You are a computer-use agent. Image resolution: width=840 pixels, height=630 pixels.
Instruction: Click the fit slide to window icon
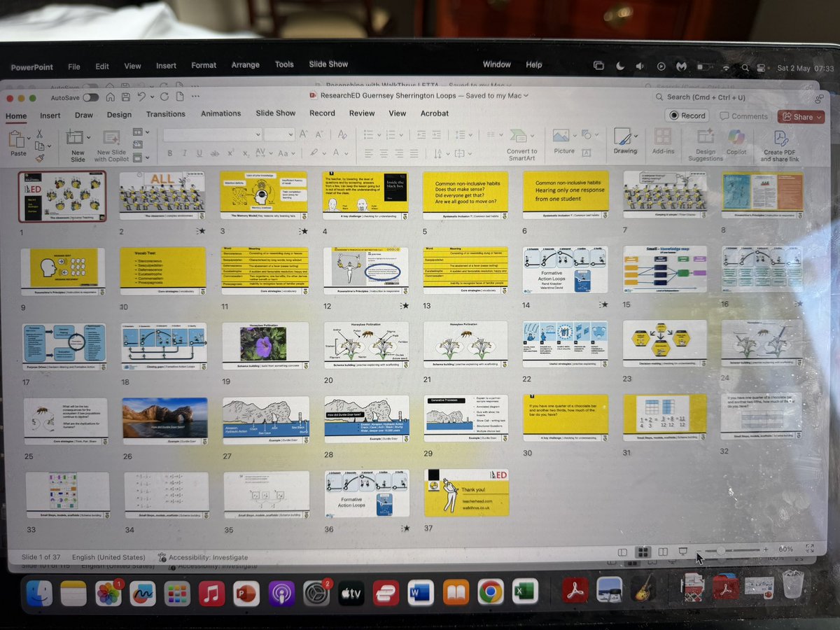[809, 549]
